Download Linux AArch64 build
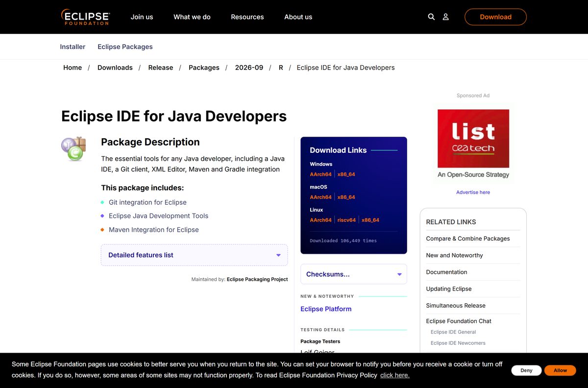The image size is (588, 388). point(320,220)
